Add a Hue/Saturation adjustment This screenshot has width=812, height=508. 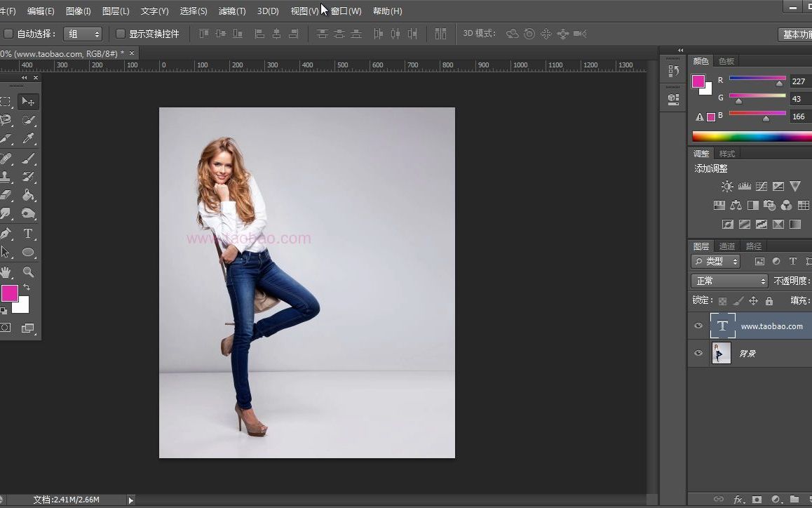(x=719, y=205)
